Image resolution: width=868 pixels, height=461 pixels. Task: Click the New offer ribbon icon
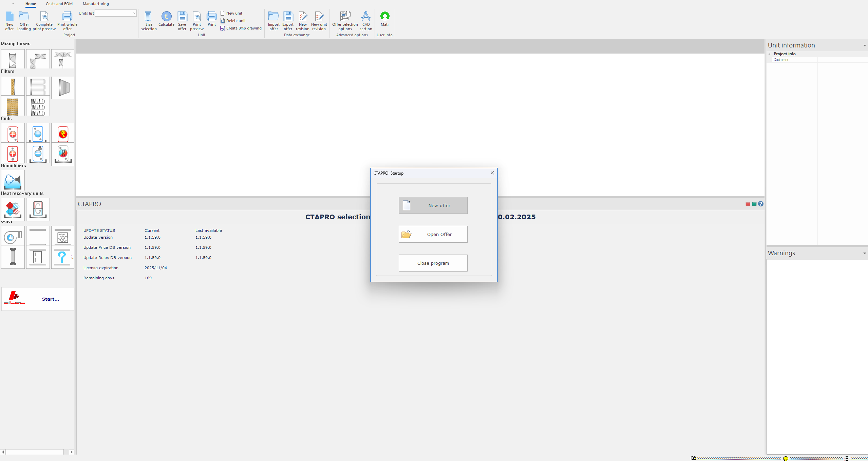[10, 21]
